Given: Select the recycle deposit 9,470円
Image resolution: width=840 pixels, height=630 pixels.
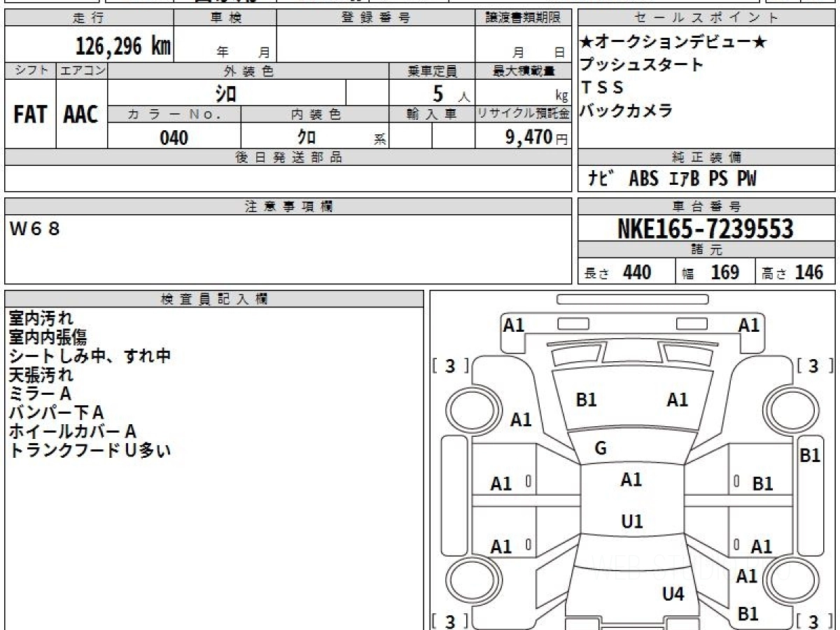Looking at the screenshot, I should [536, 137].
